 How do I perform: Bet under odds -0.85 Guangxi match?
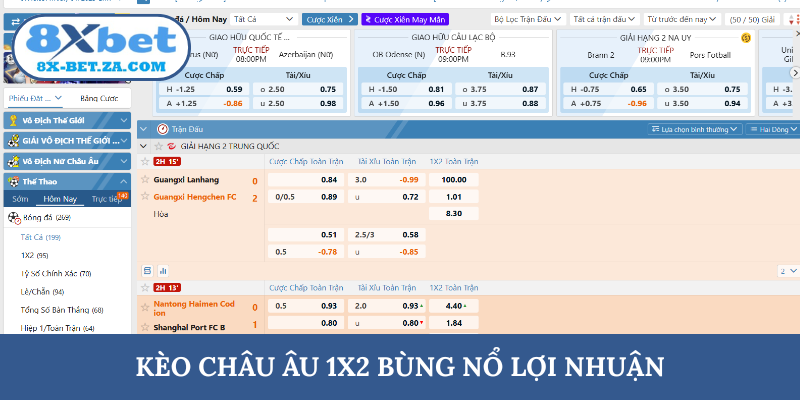387,252
